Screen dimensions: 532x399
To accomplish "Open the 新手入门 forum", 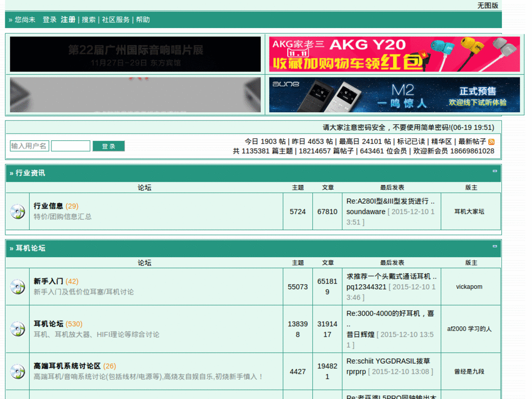I will tap(48, 281).
